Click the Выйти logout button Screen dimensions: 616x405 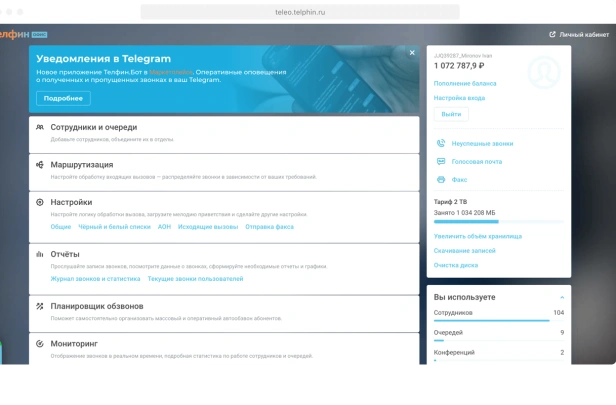coord(451,114)
